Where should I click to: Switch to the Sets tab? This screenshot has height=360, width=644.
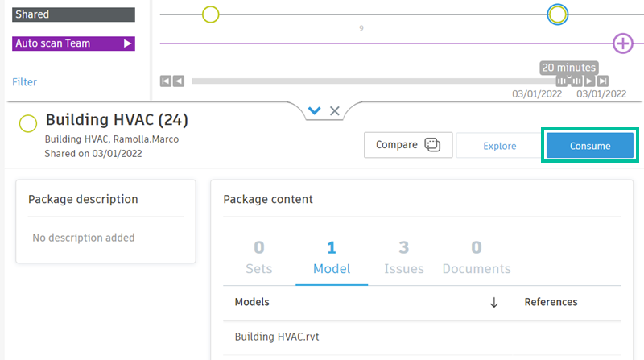tap(258, 258)
